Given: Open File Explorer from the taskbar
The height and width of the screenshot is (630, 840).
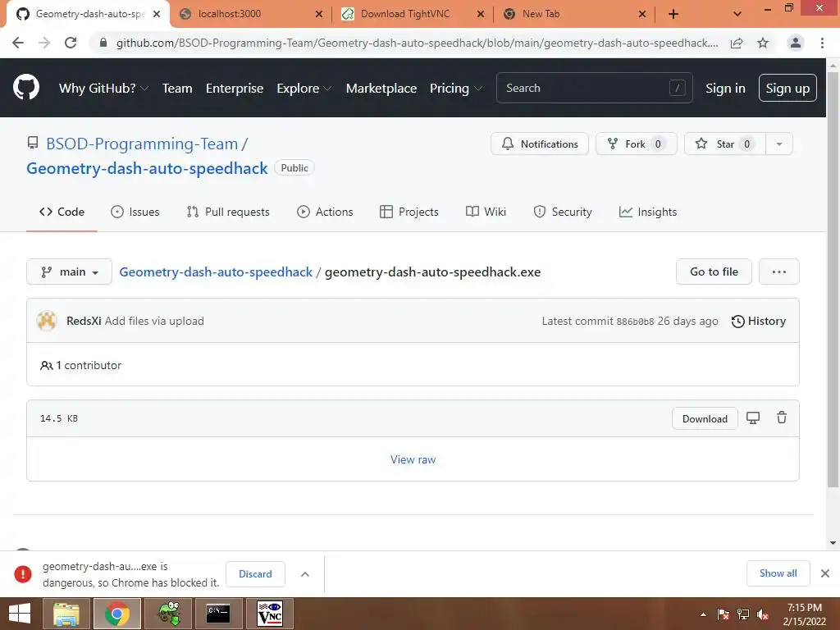Looking at the screenshot, I should [x=66, y=614].
